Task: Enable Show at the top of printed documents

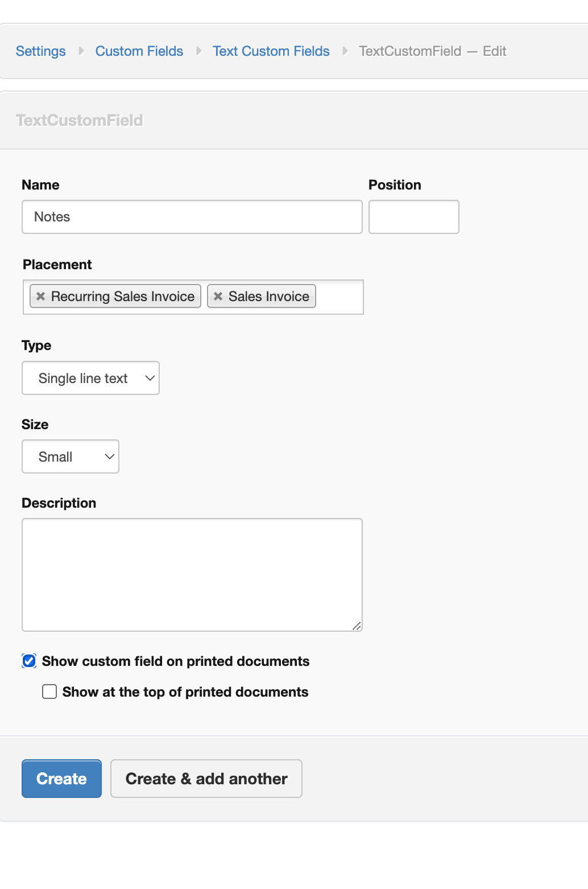Action: tap(49, 692)
